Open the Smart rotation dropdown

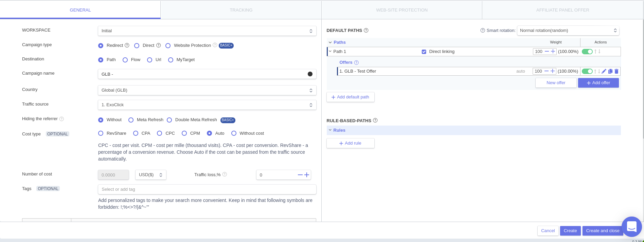(x=568, y=31)
